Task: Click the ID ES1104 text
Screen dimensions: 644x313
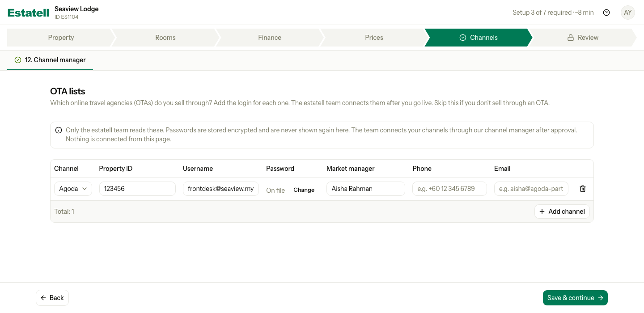Action: pos(66,17)
